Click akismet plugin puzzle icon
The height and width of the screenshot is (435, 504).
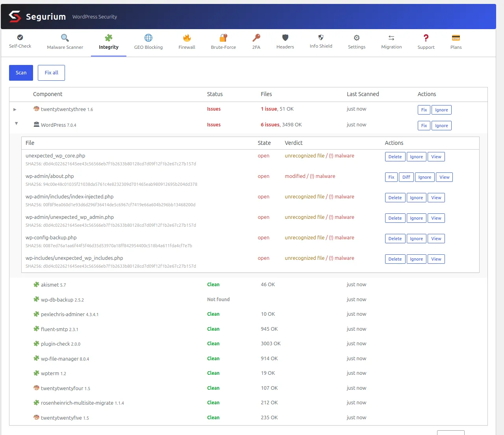(x=36, y=284)
